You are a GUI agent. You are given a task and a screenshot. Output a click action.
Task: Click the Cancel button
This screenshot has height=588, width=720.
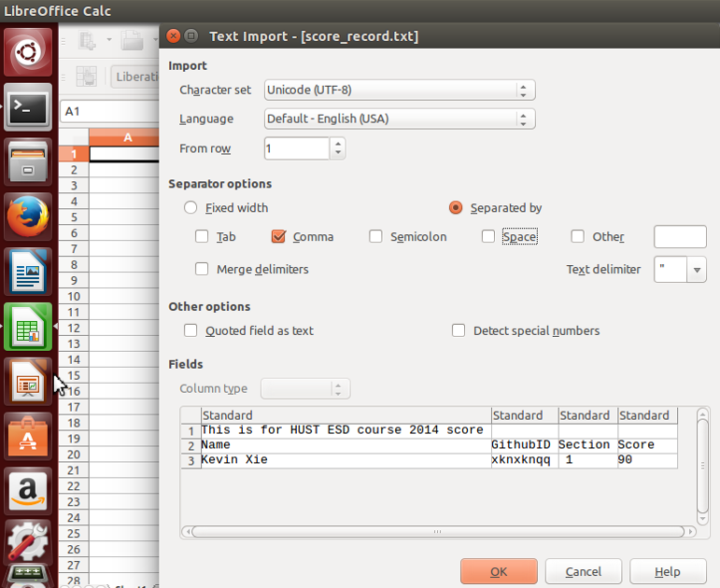pos(583,571)
